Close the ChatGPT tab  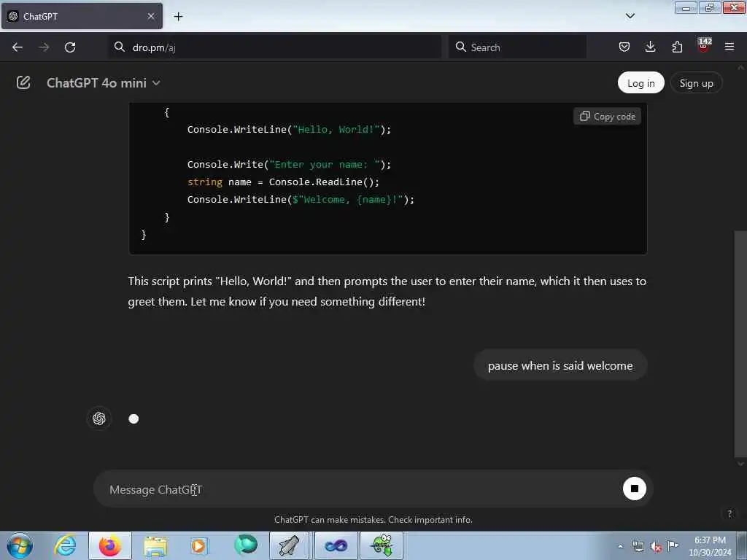151,16
